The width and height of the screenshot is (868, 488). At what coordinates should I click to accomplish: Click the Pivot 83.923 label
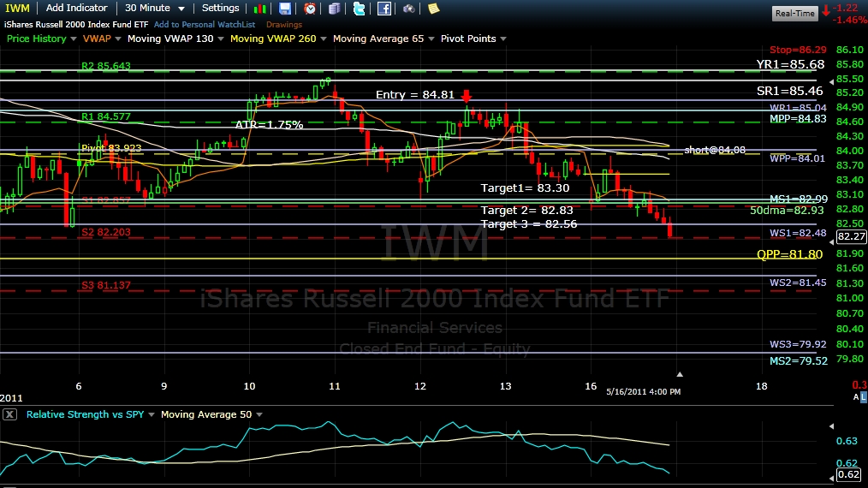[111, 148]
